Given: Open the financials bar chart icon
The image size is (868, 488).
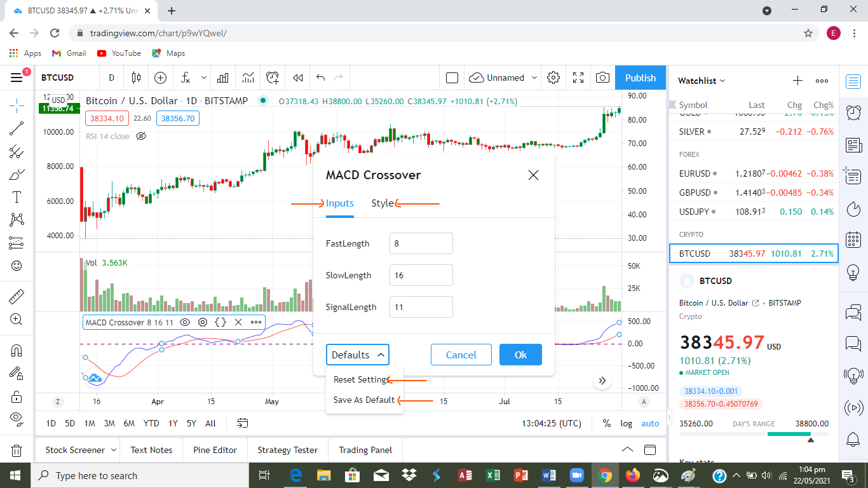Looking at the screenshot, I should (x=223, y=78).
